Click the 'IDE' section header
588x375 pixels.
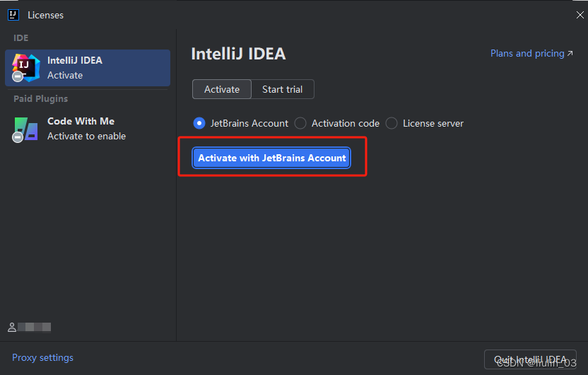(x=21, y=38)
